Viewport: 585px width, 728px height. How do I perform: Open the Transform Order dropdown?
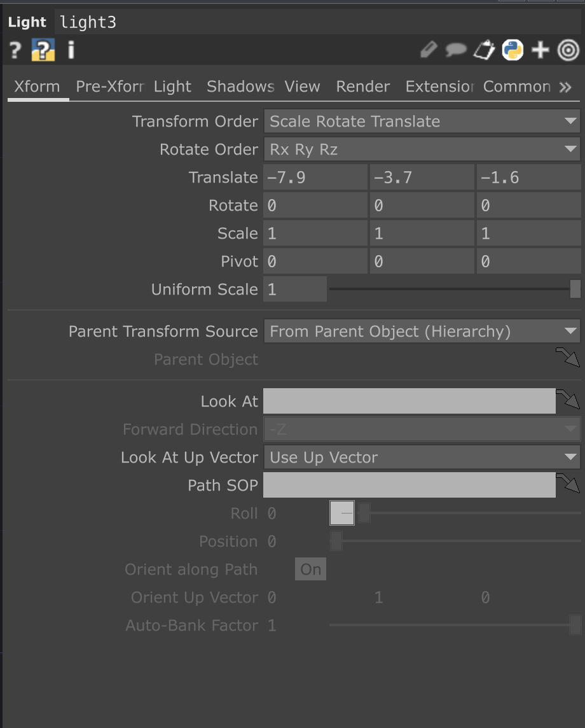422,122
